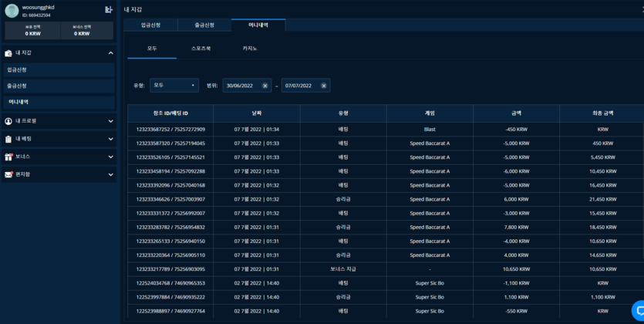Open 머니내역 in the sidebar
Viewport: 644px width, 324px height.
click(59, 102)
